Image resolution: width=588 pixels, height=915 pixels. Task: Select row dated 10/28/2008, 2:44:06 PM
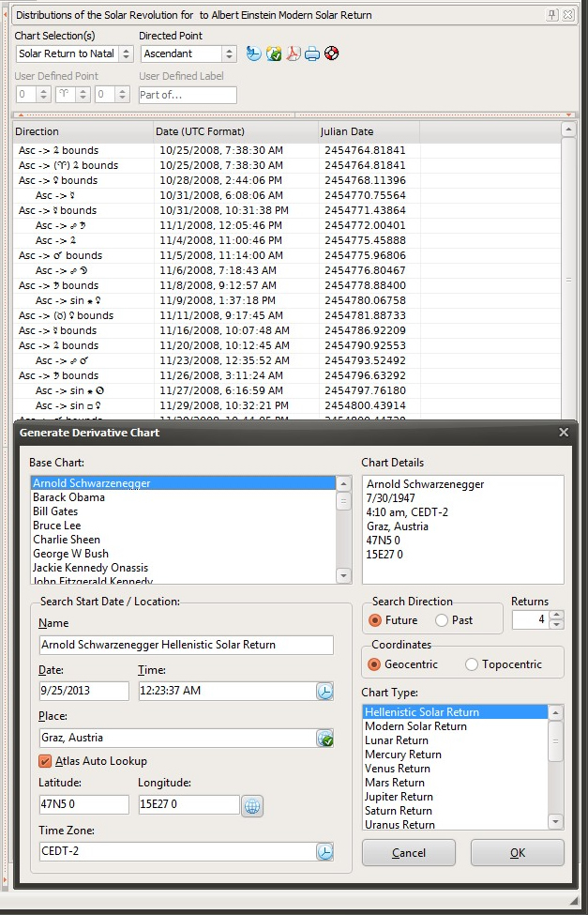286,180
